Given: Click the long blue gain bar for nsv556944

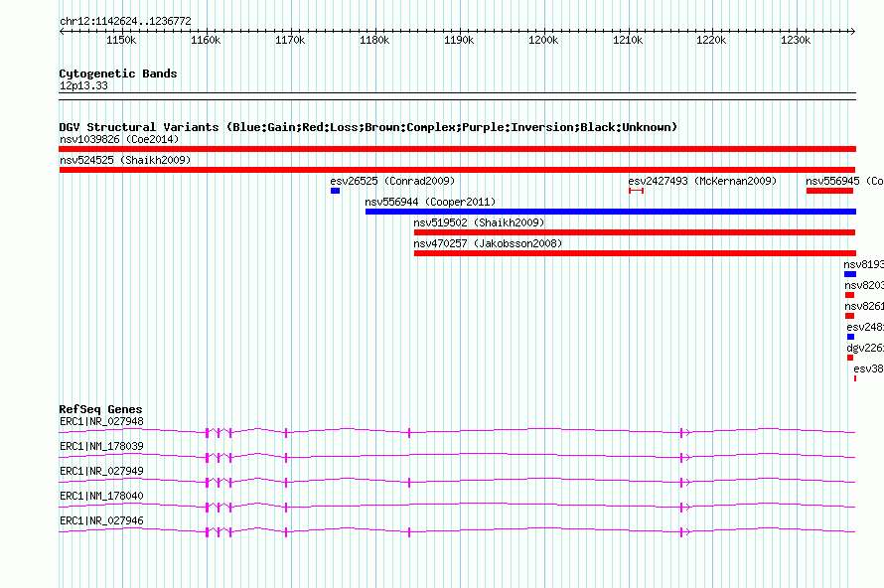Looking at the screenshot, I should click(611, 212).
